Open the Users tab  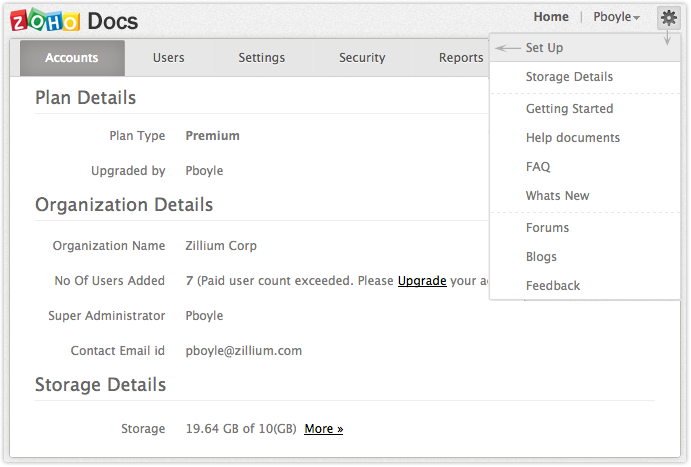pos(168,58)
